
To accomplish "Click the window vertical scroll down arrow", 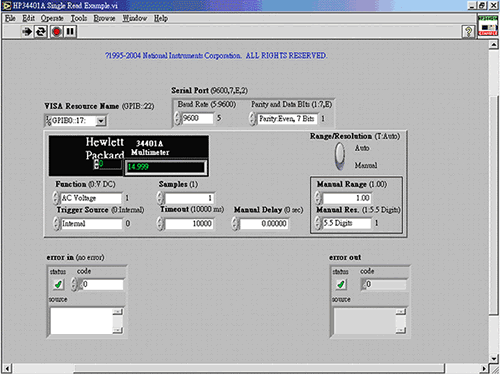I will click(494, 359).
